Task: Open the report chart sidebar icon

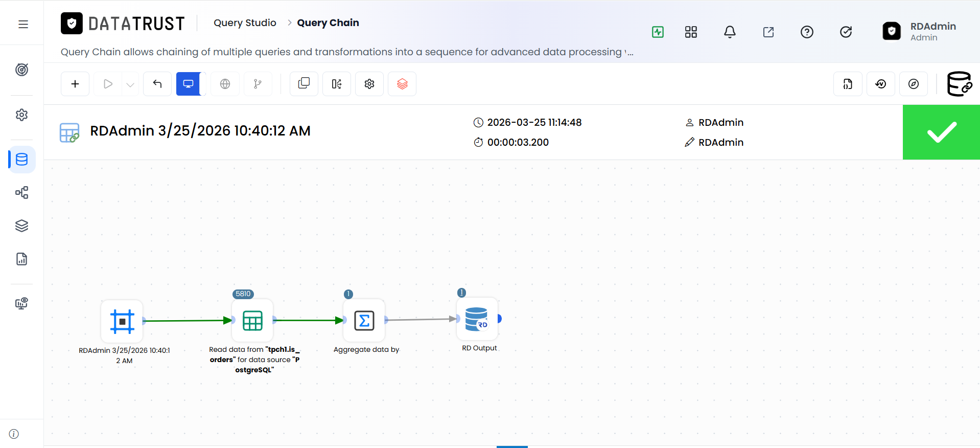Action: click(21, 259)
